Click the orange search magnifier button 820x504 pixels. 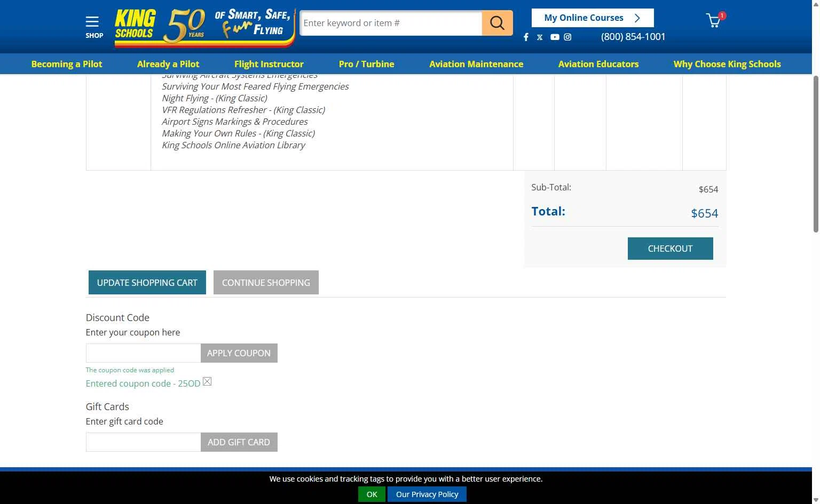[497, 23]
